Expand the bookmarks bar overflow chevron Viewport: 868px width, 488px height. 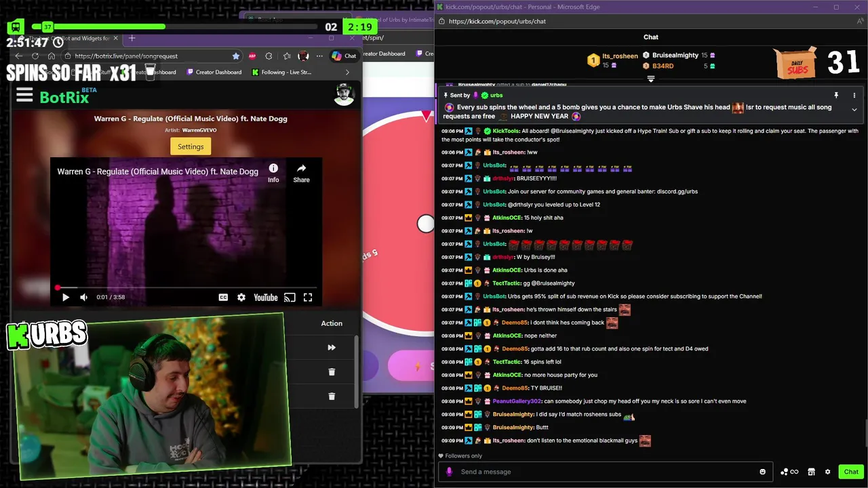(347, 72)
